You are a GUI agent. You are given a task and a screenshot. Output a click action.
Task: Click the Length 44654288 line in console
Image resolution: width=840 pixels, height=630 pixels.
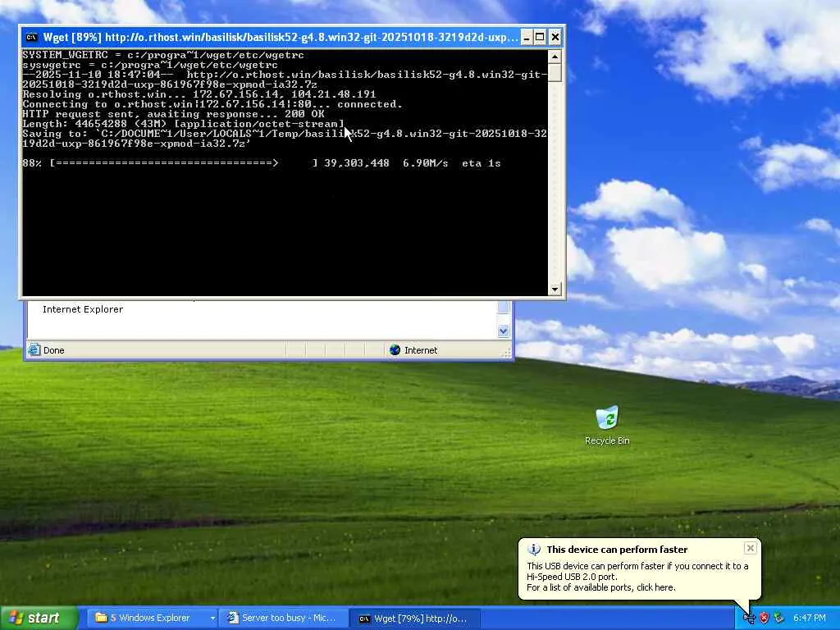pos(183,124)
